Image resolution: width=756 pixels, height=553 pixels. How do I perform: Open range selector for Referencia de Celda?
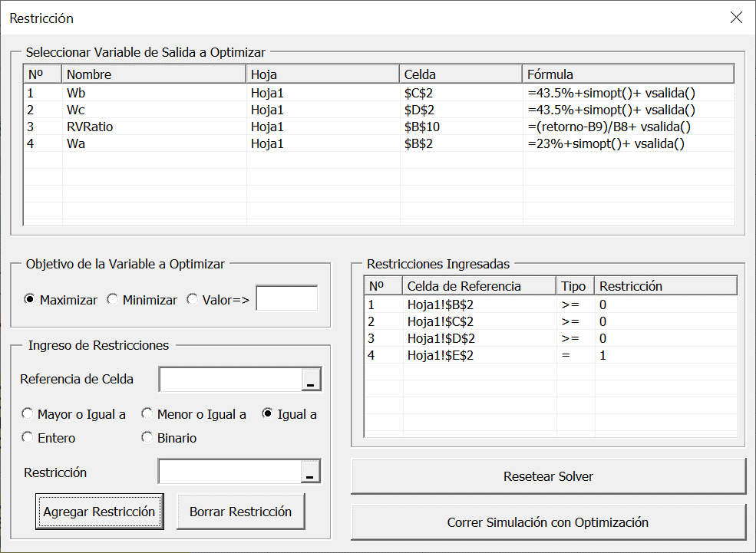[311, 380]
